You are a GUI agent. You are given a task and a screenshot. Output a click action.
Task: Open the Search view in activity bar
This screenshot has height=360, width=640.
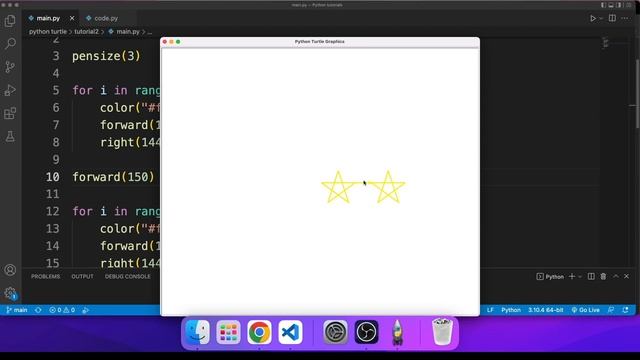[x=10, y=43]
